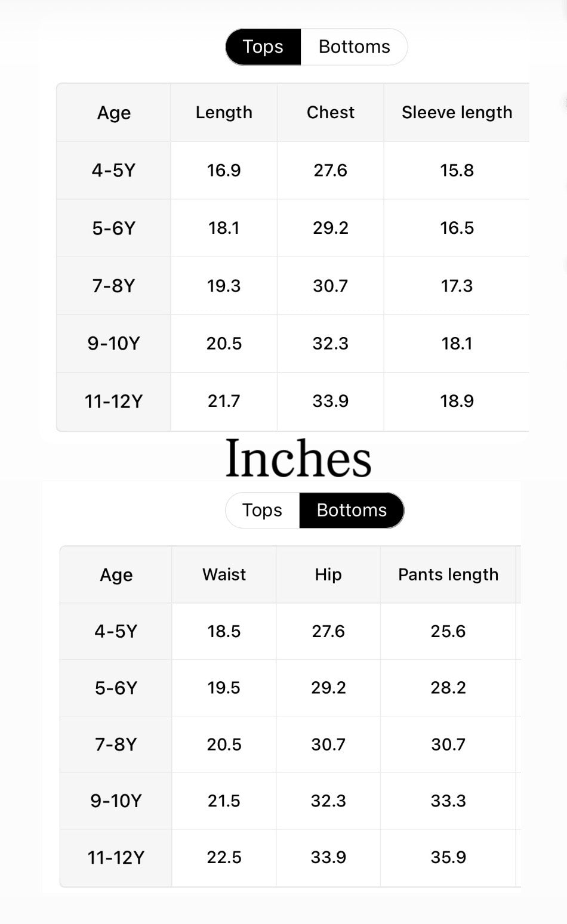
Task: Click the black highlighted Bottoms tab
Action: (352, 510)
